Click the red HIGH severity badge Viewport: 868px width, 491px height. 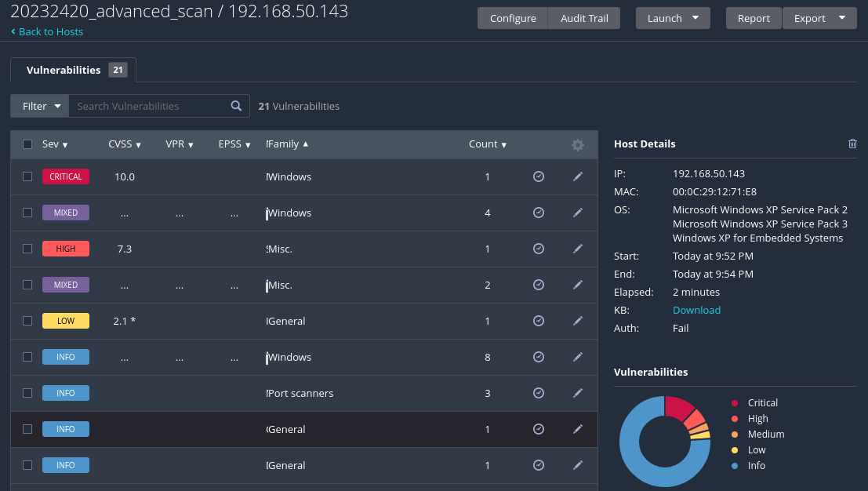[x=66, y=249]
